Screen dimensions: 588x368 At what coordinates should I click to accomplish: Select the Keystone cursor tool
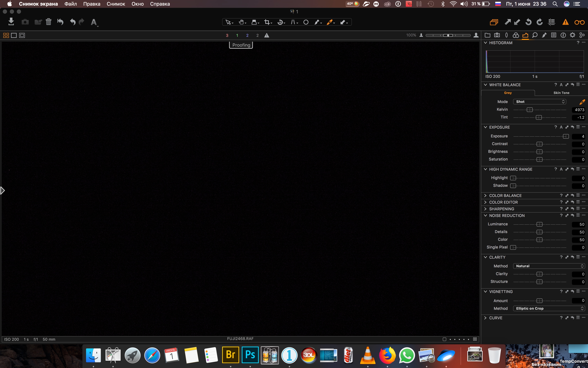click(x=294, y=22)
